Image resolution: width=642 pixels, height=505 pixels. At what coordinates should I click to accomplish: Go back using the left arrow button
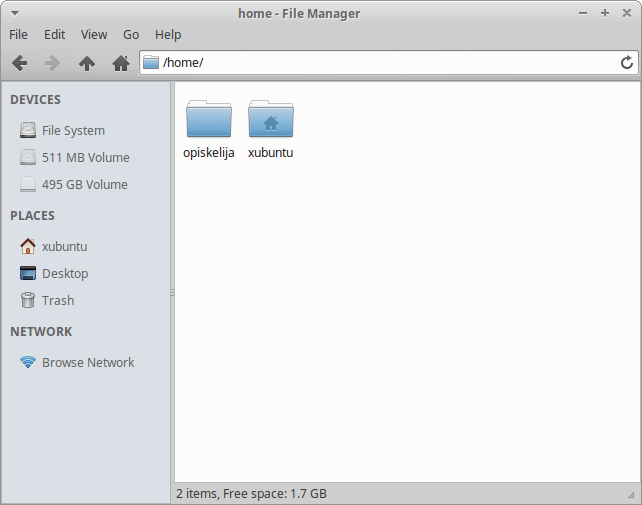[x=19, y=63]
